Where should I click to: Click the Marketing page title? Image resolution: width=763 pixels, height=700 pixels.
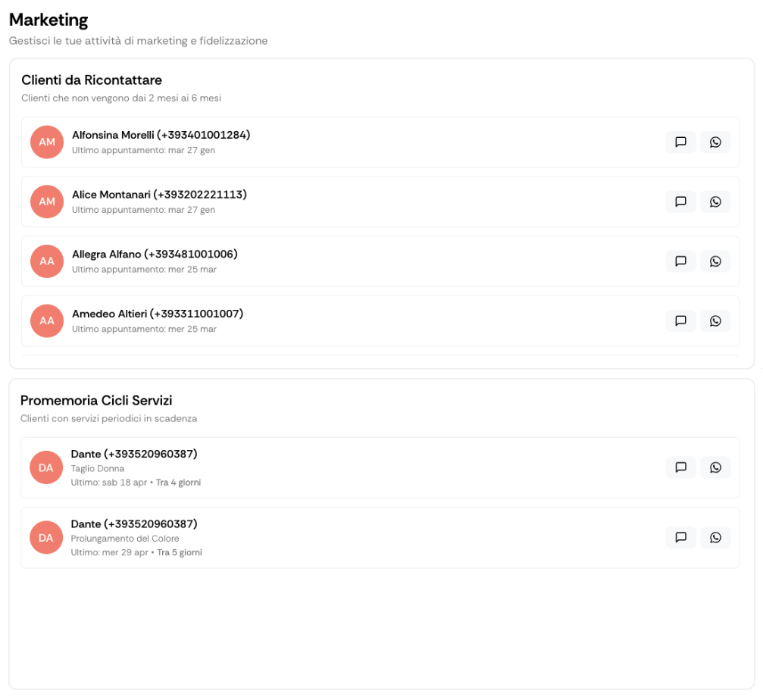pyautogui.click(x=48, y=20)
